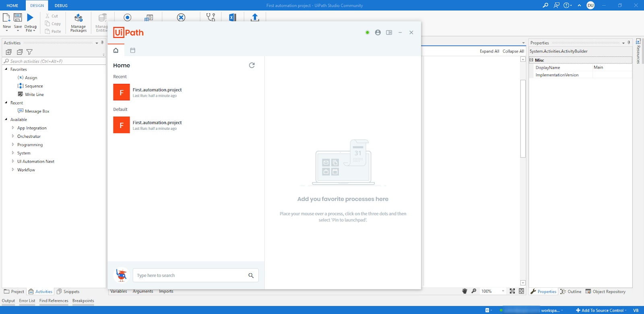This screenshot has height=314, width=644.
Task: Collapse the Misc properties section
Action: [531, 60]
